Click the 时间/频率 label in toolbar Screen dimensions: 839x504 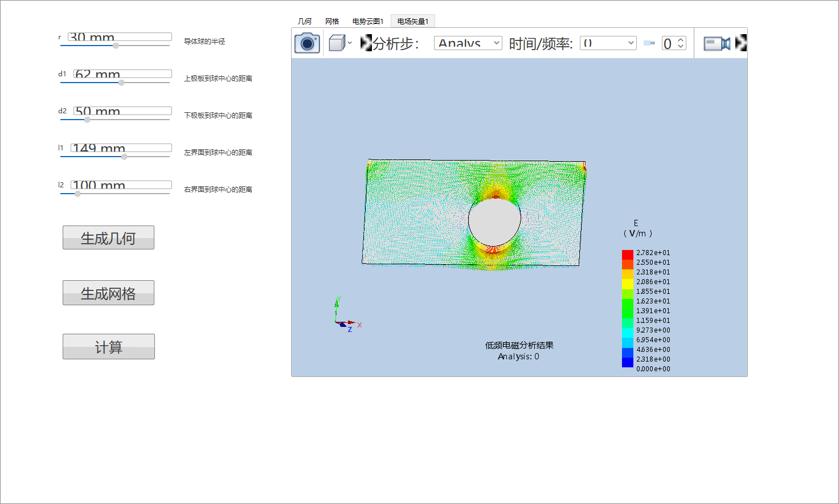[541, 44]
